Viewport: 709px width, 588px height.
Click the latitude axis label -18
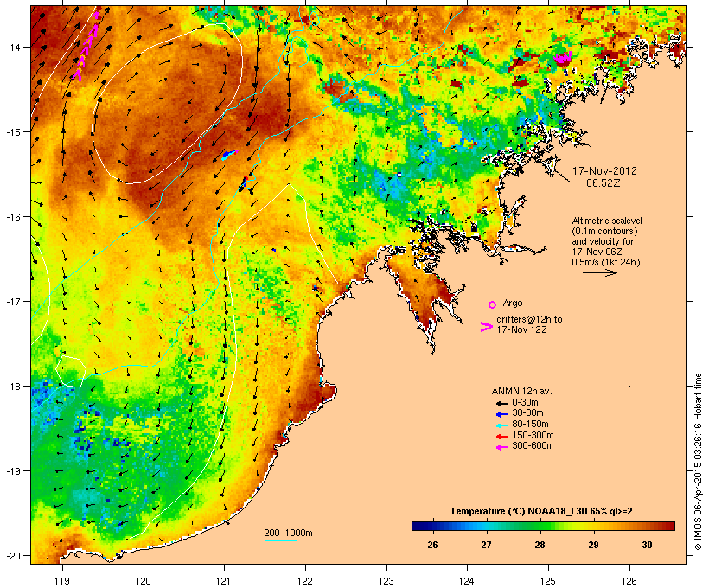pyautogui.click(x=12, y=386)
